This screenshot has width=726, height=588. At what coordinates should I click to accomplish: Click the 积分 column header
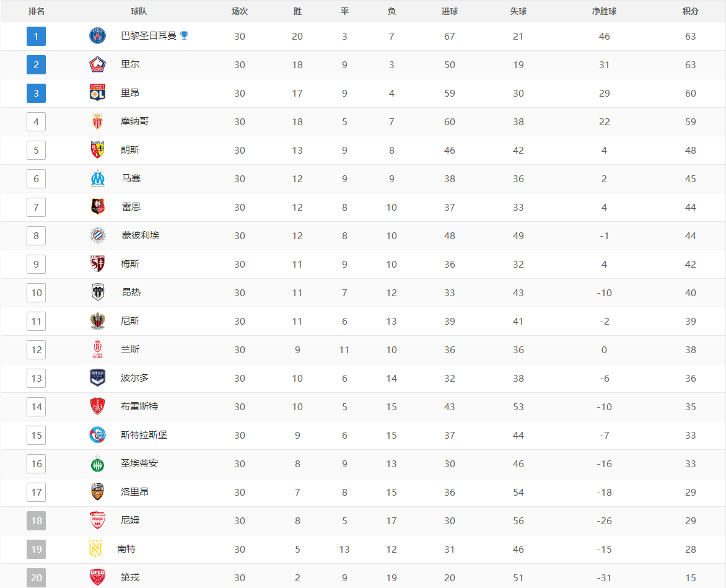(690, 11)
